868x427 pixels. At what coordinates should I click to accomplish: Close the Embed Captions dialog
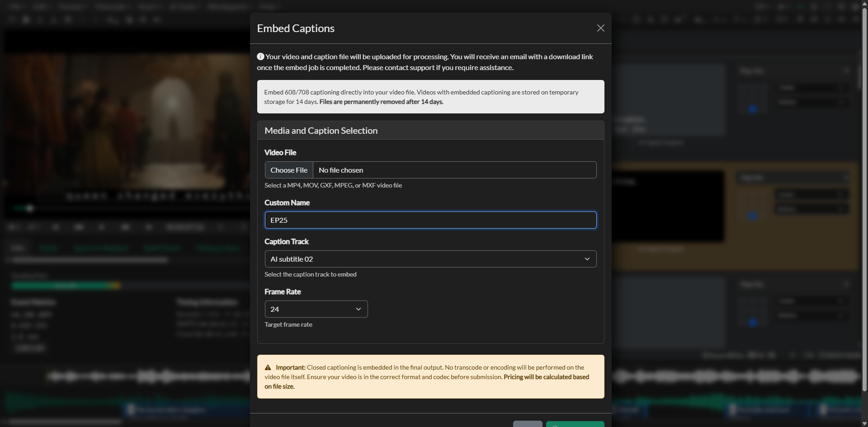[x=600, y=28]
